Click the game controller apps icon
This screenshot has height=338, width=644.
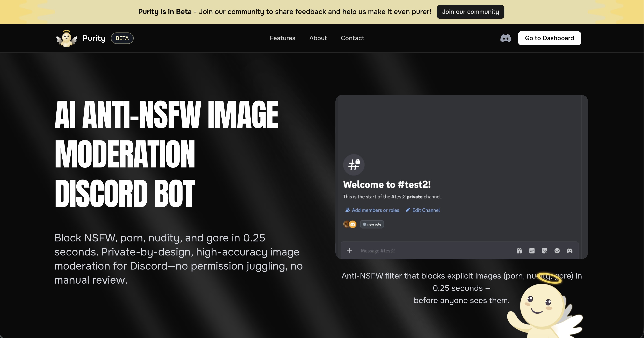pyautogui.click(x=570, y=251)
